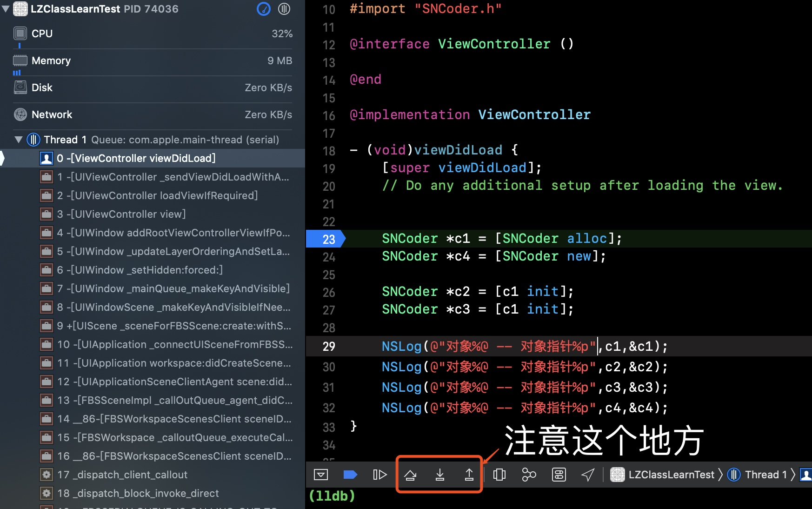Image resolution: width=812 pixels, height=509 pixels.
Task: Select the CPU 32% usage value
Action: coord(282,33)
